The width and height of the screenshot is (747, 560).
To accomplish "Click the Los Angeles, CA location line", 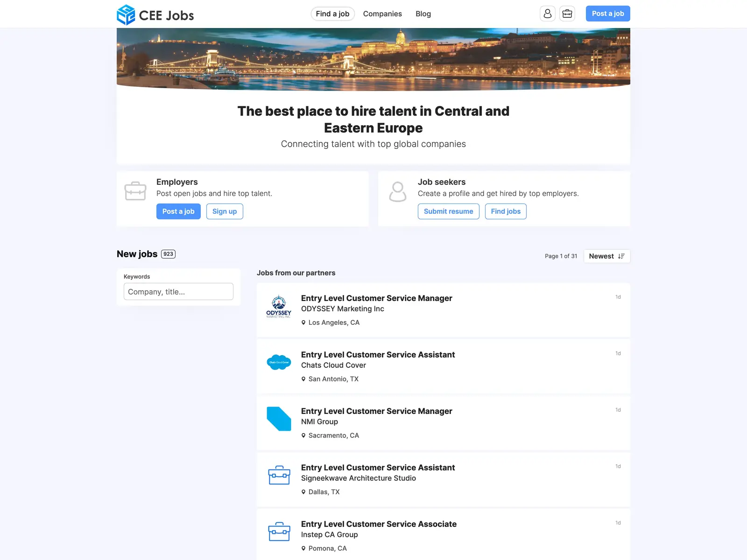I will [x=331, y=322].
